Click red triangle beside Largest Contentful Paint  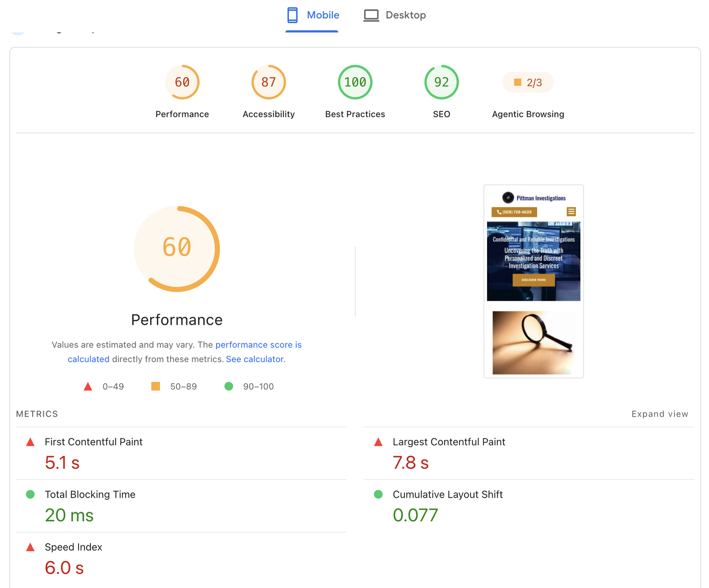[378, 442]
